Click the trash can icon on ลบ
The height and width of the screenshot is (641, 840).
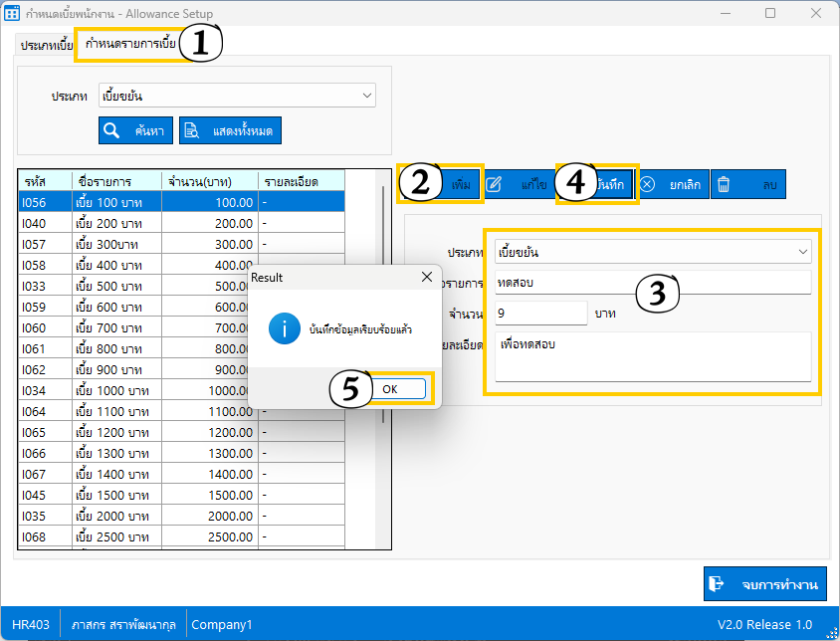(x=724, y=184)
